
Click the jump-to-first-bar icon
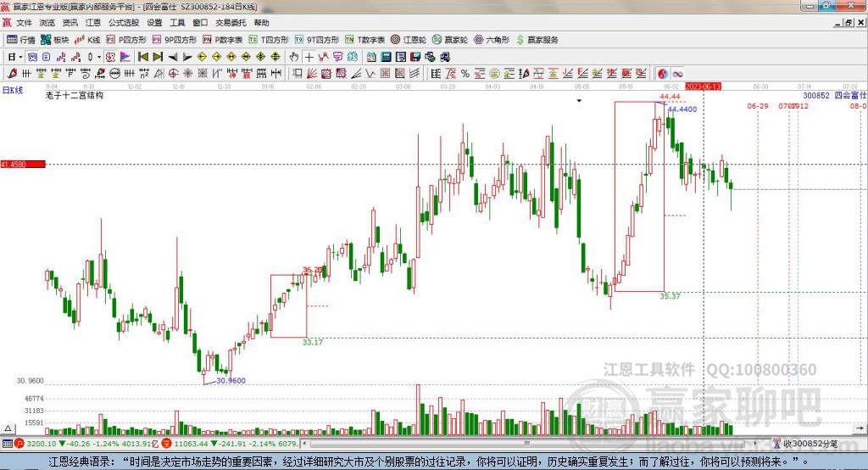pyautogui.click(x=142, y=57)
